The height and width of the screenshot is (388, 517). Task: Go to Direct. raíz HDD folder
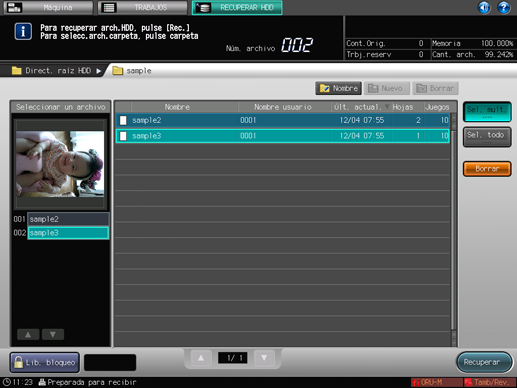[56, 71]
